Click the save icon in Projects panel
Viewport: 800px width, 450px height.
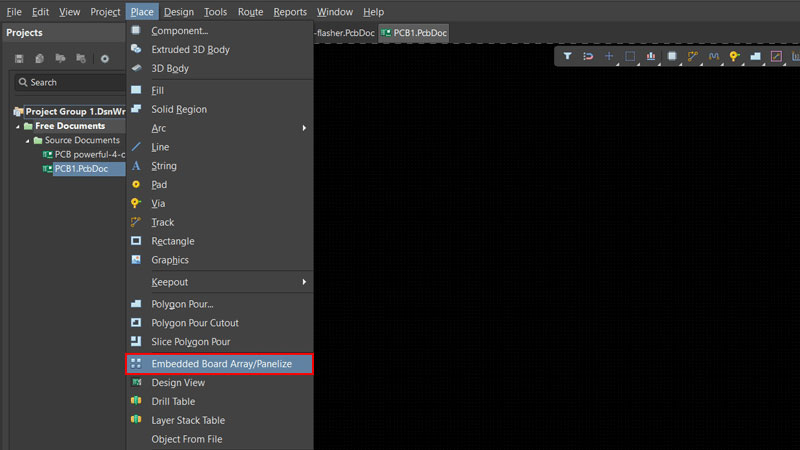pyautogui.click(x=19, y=59)
